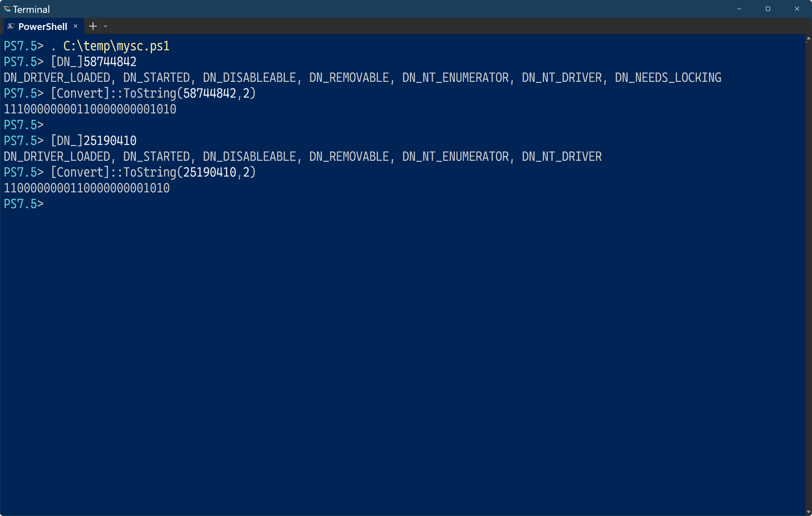Open a new tab with the plus button
Image resolution: width=812 pixels, height=516 pixels.
93,26
